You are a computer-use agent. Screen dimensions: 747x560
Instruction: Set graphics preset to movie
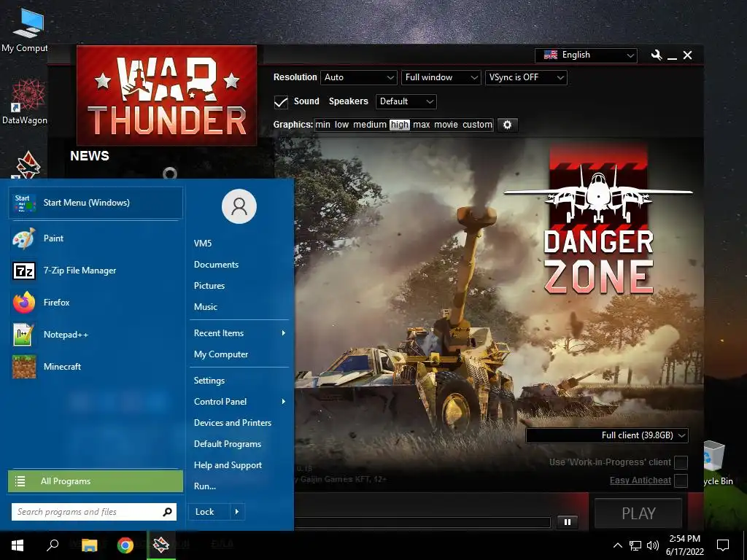point(446,125)
